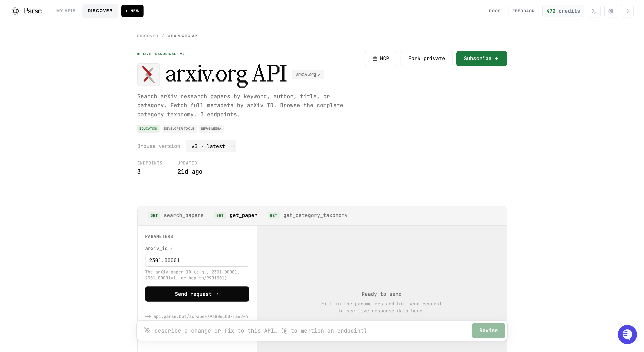The height and width of the screenshot is (352, 644).
Task: Select the get_paper endpoint tab
Action: pyautogui.click(x=236, y=215)
